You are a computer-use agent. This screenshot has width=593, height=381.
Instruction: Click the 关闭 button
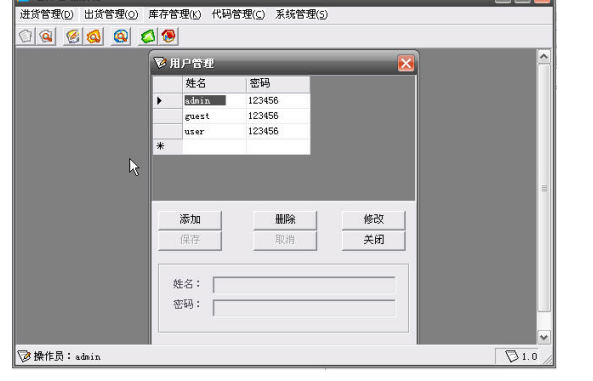[x=374, y=240]
